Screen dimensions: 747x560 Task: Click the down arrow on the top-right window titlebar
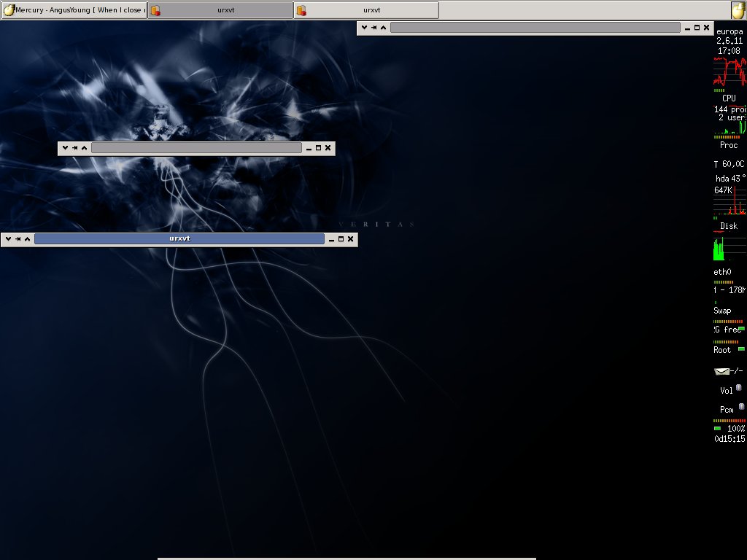[364, 28]
